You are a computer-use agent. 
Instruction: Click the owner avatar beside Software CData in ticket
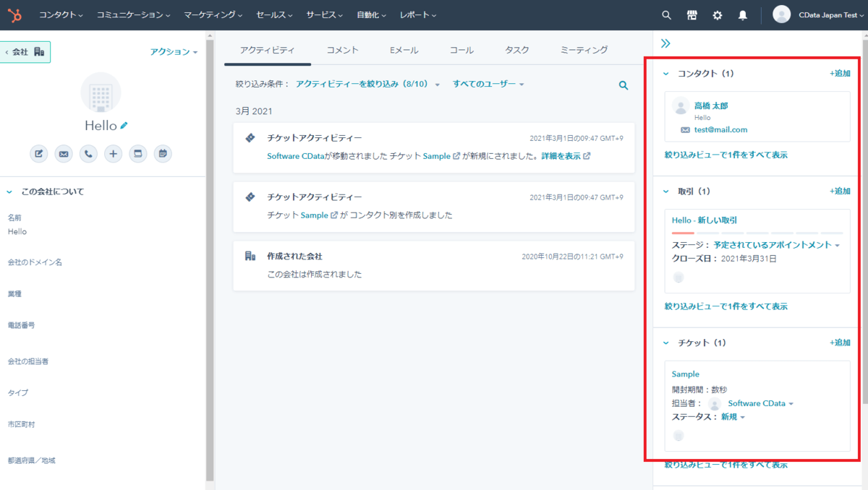click(715, 403)
